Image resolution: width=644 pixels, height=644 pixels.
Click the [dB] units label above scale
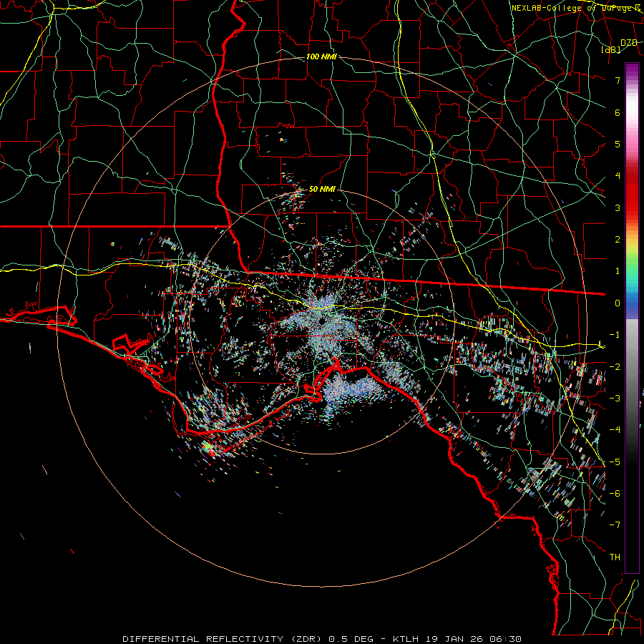(611, 49)
